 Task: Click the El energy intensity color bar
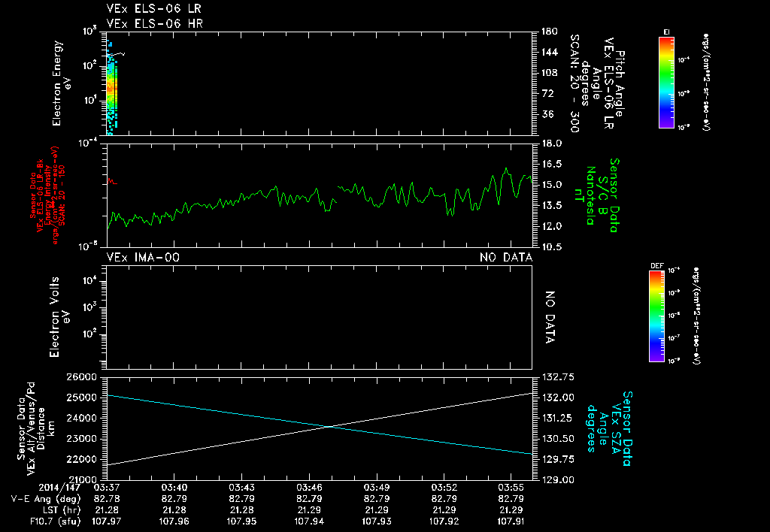(x=666, y=83)
